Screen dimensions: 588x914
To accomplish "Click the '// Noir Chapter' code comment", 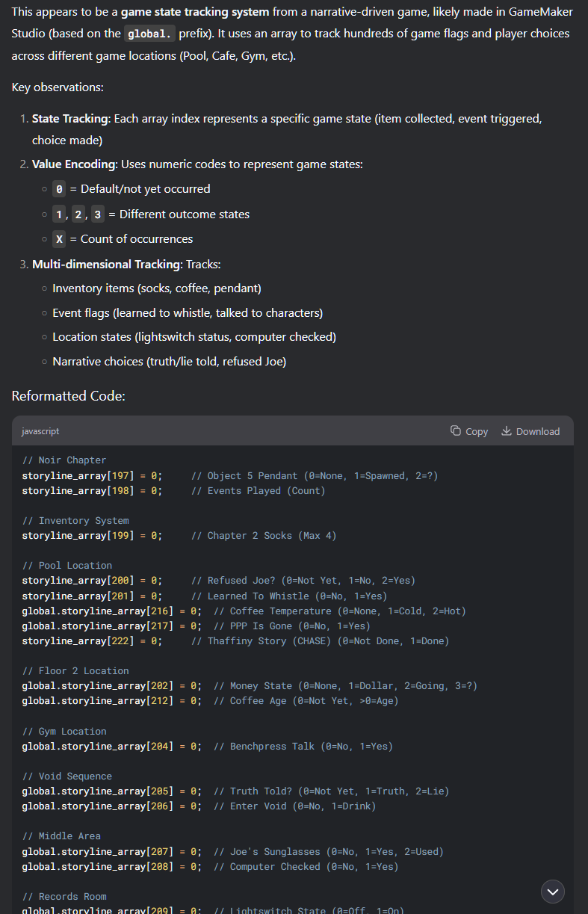I will click(x=64, y=460).
